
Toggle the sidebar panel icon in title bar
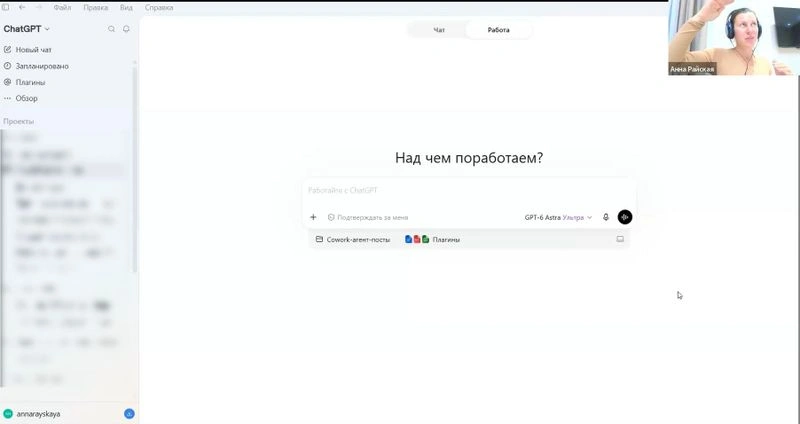click(6, 8)
